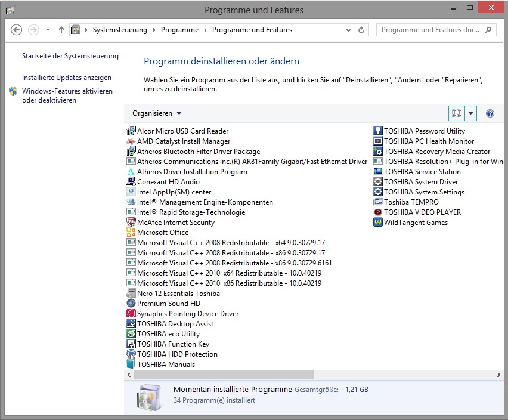Click the TOSHIBA System Driver gear icon

[x=378, y=182]
